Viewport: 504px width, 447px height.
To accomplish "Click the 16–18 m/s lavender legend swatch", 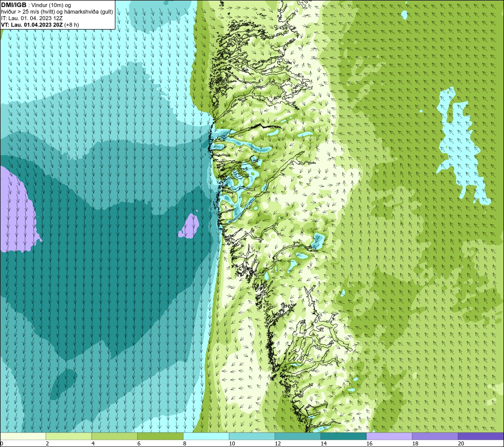I will pyautogui.click(x=389, y=436).
